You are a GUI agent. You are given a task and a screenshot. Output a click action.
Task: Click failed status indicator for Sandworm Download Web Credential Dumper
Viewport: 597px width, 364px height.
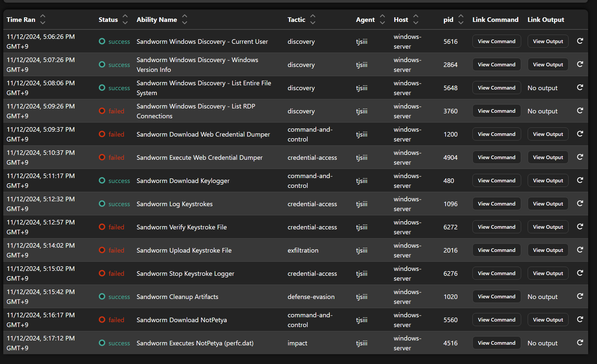coord(102,134)
